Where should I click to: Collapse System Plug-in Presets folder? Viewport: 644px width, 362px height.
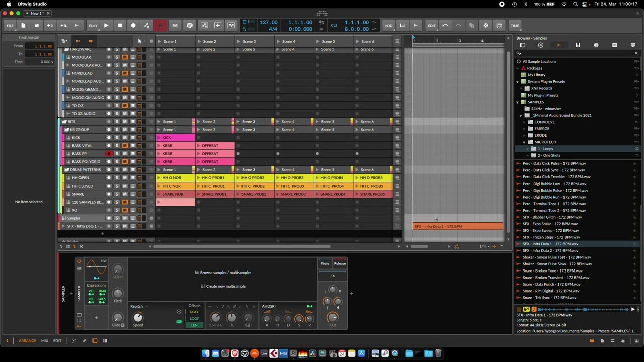tap(518, 82)
